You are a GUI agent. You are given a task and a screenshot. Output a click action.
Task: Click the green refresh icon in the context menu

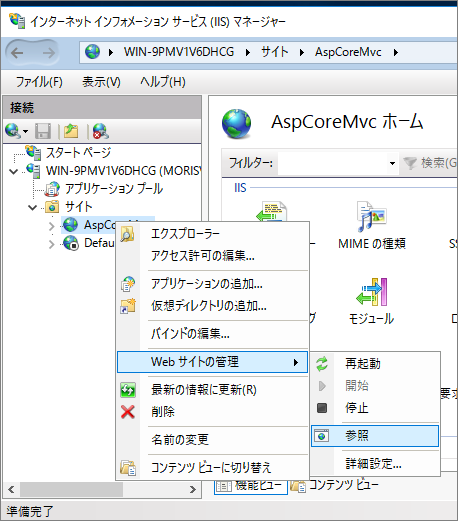click(x=128, y=390)
